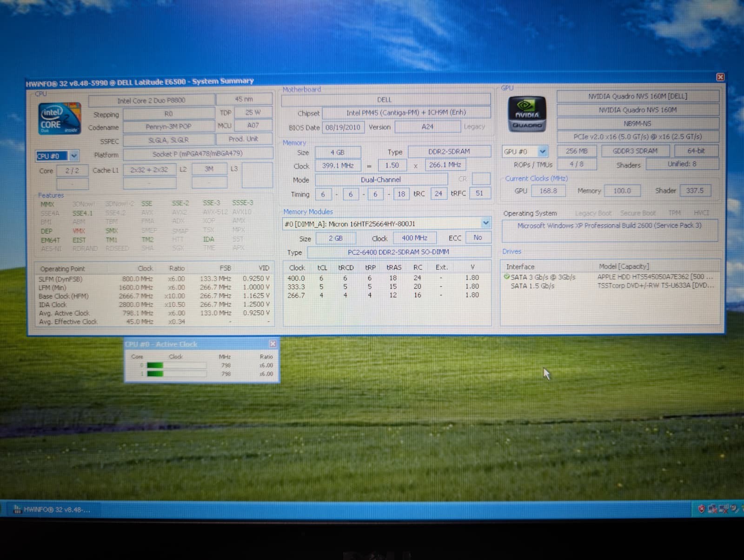Click the 45 nm process field
The height and width of the screenshot is (560, 744).
[x=244, y=99]
